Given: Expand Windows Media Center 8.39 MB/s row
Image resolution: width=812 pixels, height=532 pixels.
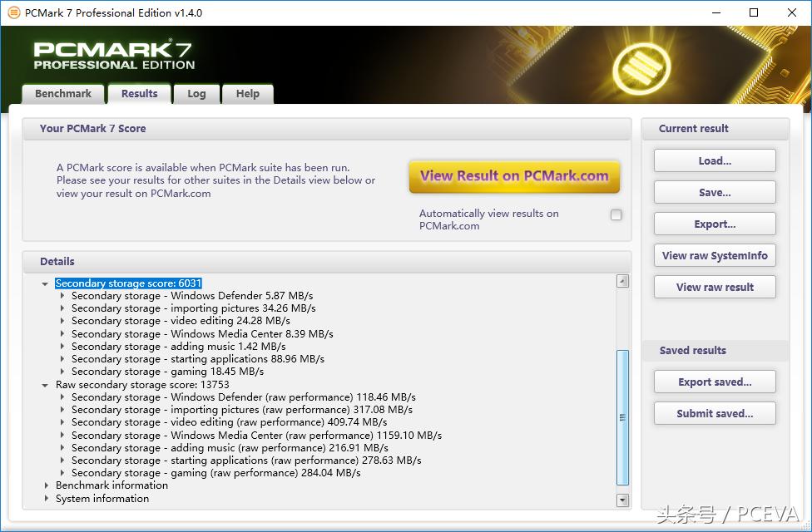Looking at the screenshot, I should coord(62,334).
